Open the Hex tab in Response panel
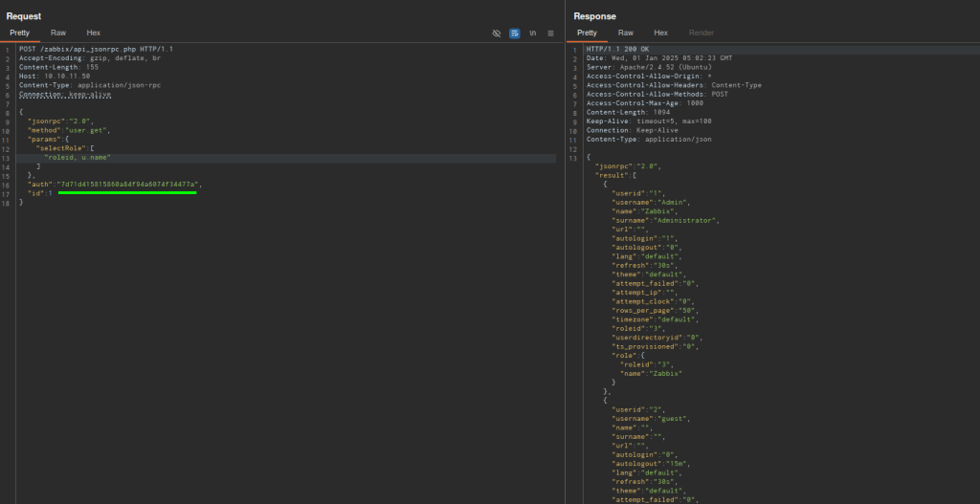The width and height of the screenshot is (980, 504). click(x=660, y=33)
